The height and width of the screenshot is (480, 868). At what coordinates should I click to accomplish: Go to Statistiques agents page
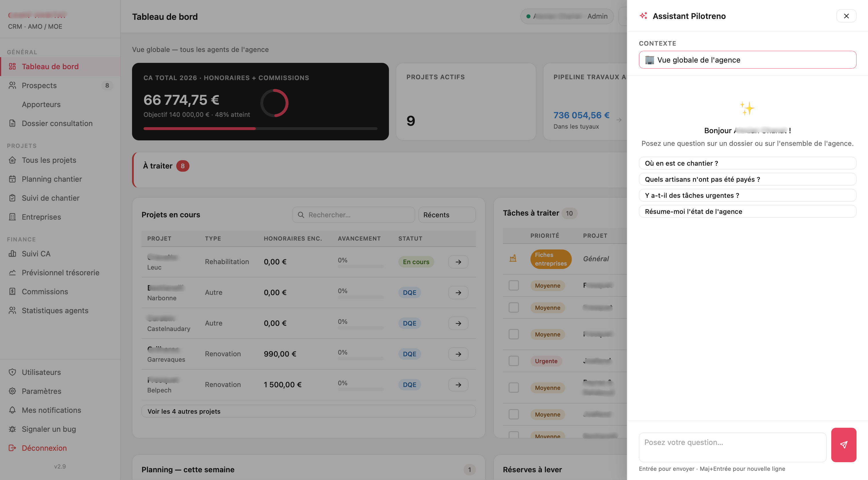[60, 310]
